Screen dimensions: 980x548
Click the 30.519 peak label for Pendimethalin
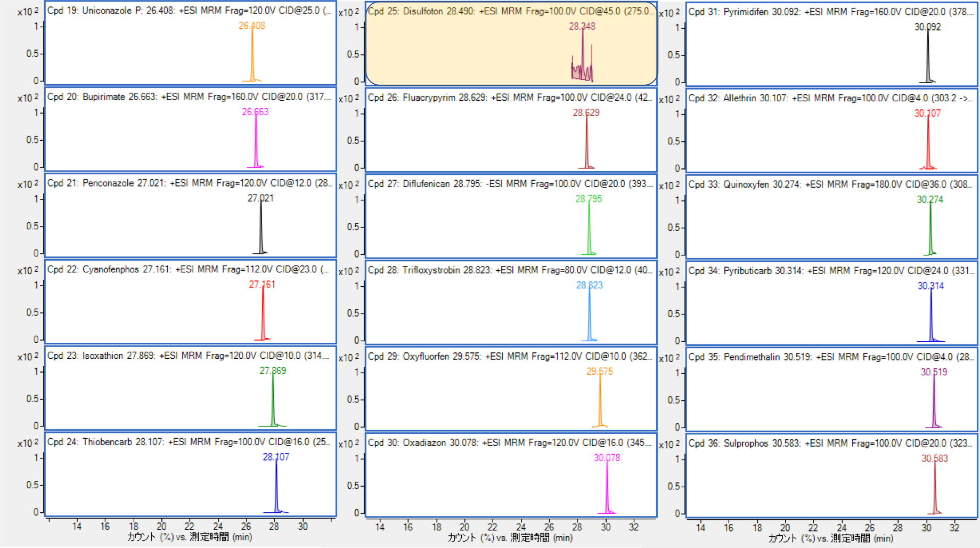[x=934, y=373]
